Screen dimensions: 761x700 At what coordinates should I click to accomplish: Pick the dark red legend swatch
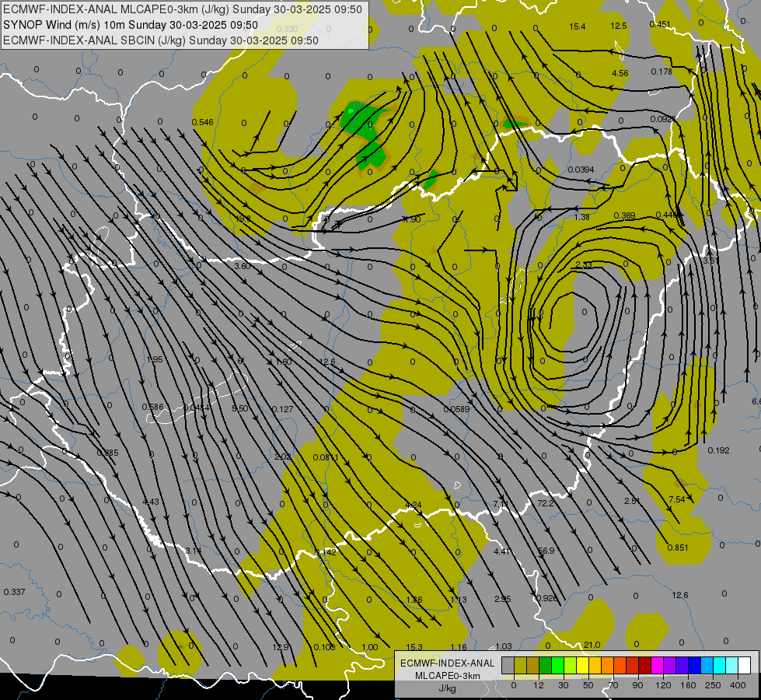point(644,666)
